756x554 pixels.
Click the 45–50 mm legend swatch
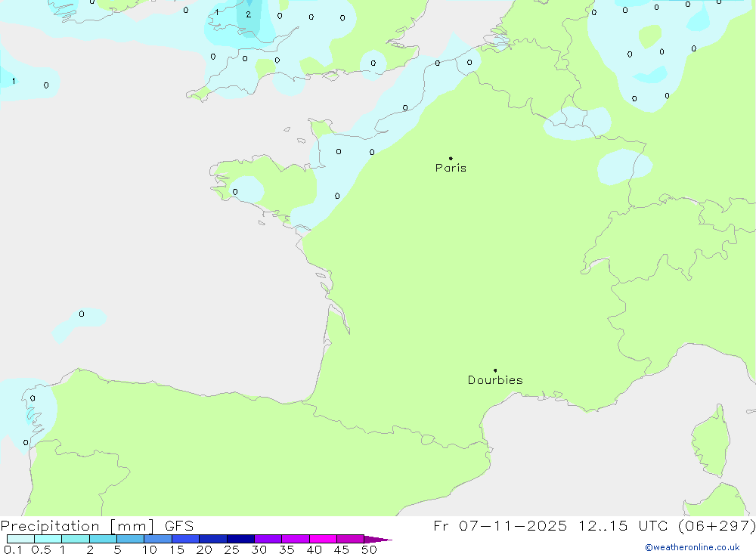350,539
